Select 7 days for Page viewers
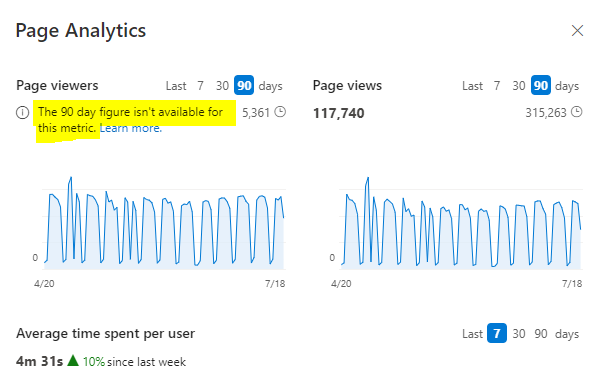605x377 pixels. pos(200,85)
